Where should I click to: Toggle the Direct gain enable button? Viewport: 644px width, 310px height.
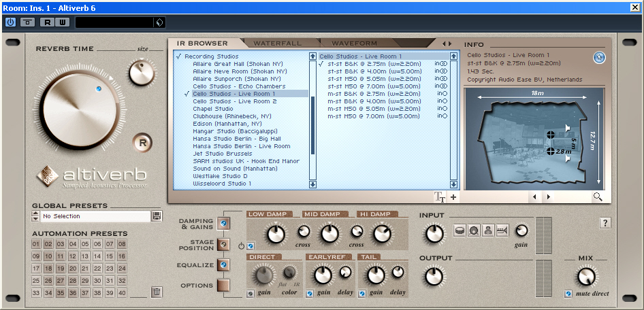(x=251, y=294)
